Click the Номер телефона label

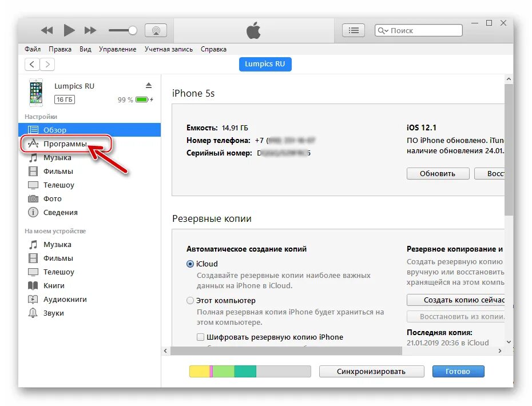pos(218,141)
